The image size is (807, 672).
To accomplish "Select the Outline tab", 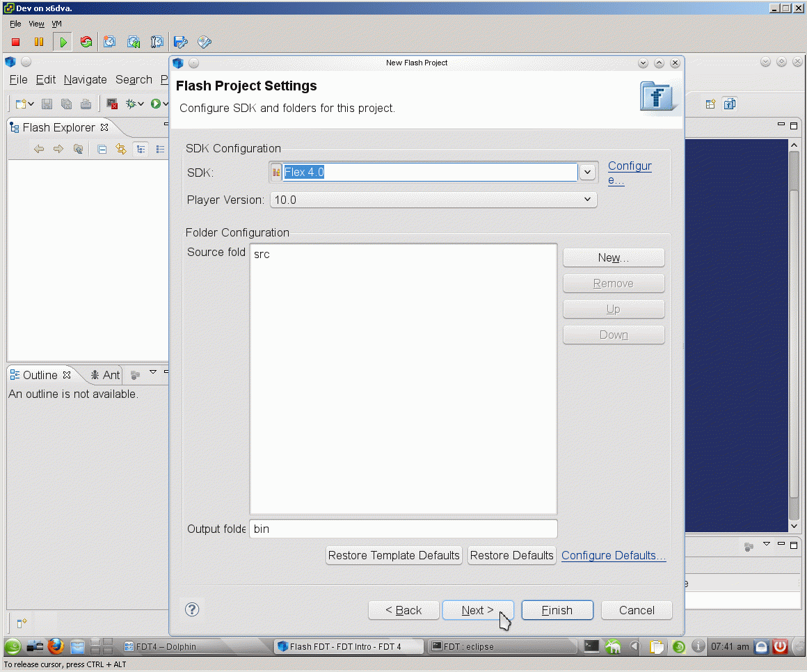I will pyautogui.click(x=40, y=375).
